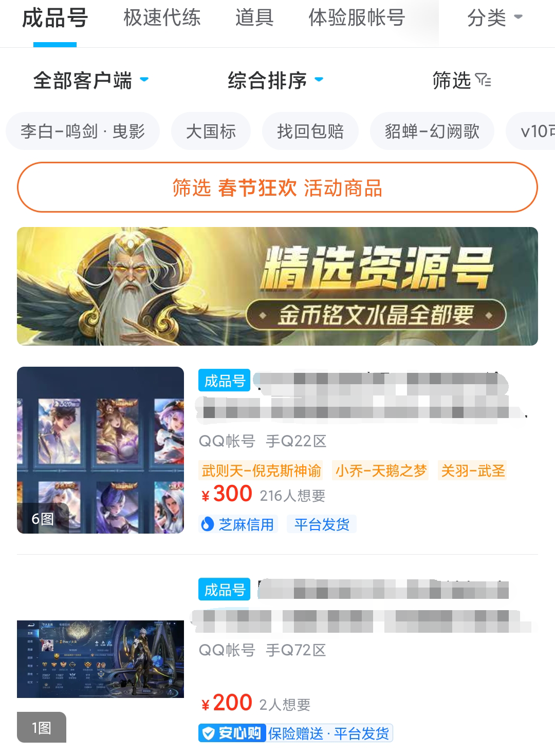
Task: Open the 体验服帐号 tab
Action: (x=357, y=18)
